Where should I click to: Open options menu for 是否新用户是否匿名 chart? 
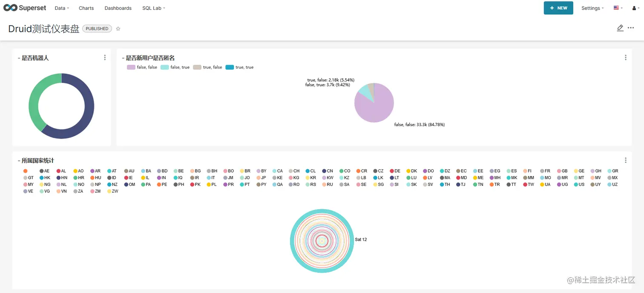pyautogui.click(x=626, y=57)
